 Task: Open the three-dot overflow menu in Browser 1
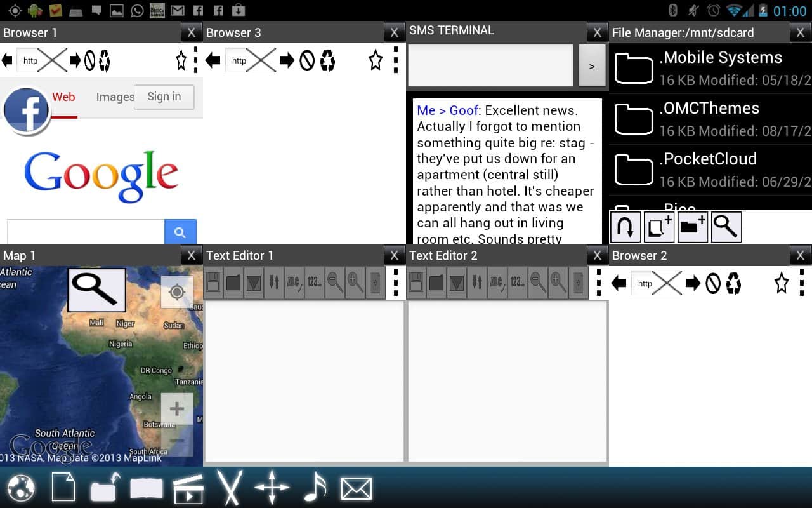(195, 60)
